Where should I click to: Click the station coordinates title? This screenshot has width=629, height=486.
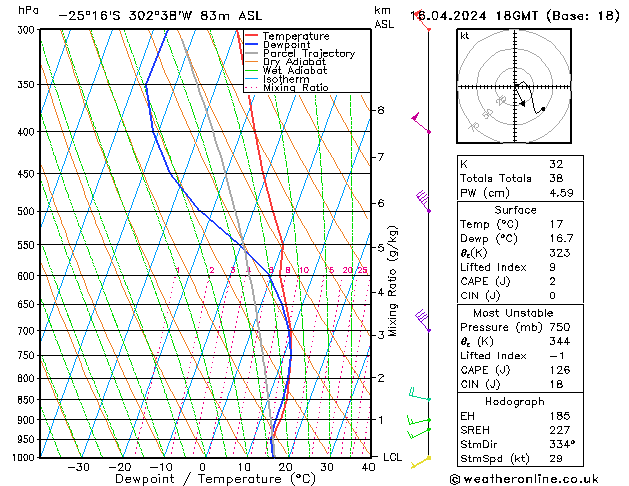[160, 16]
